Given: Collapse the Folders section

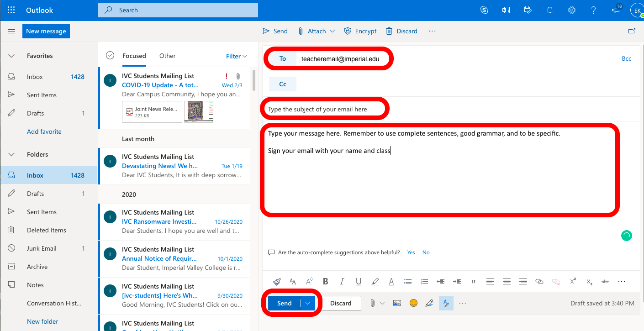Looking at the screenshot, I should pos(11,154).
